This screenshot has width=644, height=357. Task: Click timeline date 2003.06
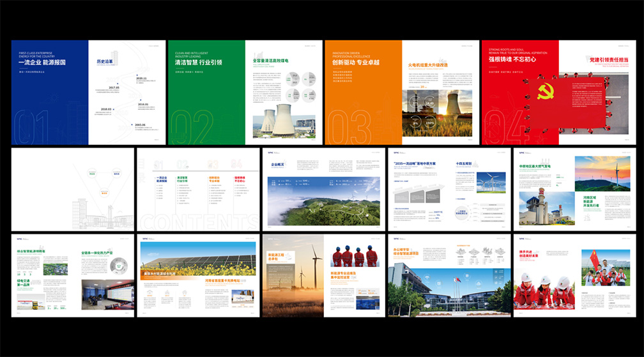coord(140,125)
